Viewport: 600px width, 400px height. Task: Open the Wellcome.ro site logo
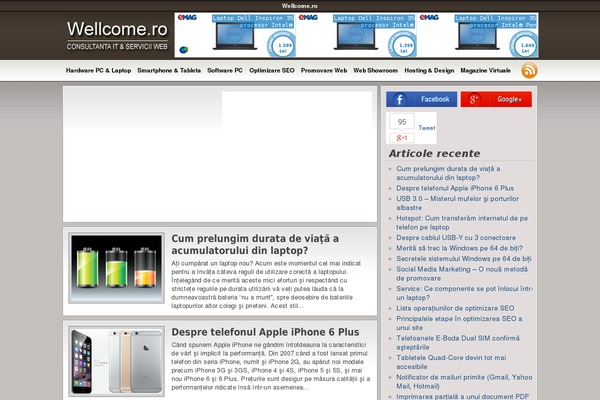tap(117, 35)
